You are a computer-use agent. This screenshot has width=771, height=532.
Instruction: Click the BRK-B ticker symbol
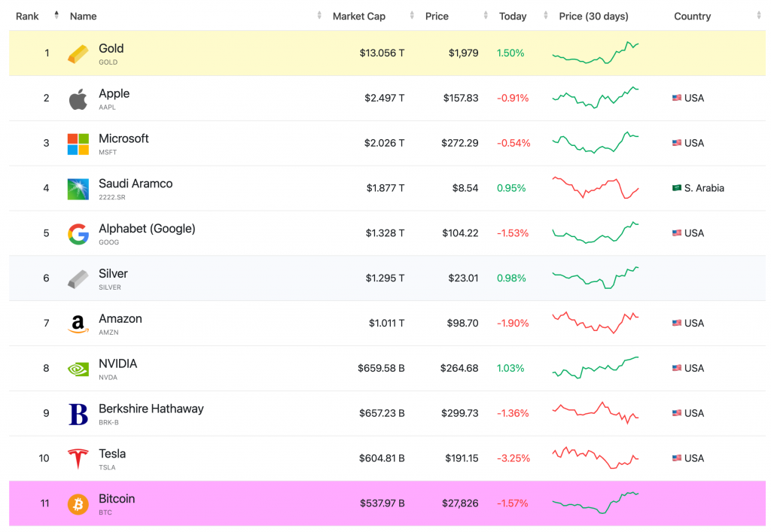tap(108, 422)
